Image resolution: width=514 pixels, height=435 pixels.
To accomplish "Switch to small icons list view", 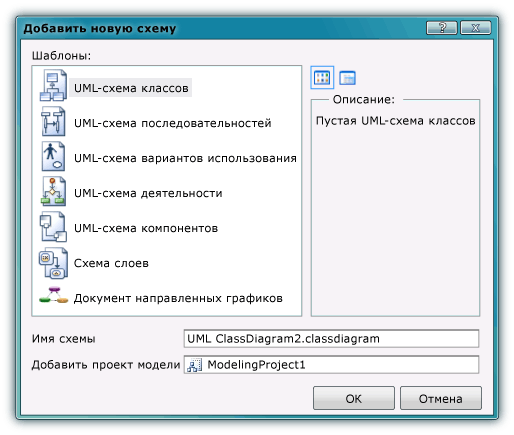I will (347, 78).
